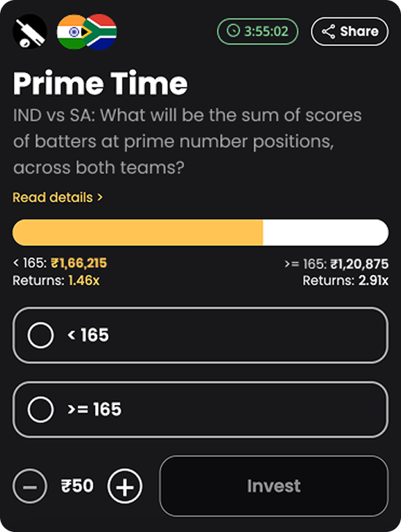Screen dimensions: 401x532
Task: Increase investment amount with the plus icon
Action: tap(125, 486)
